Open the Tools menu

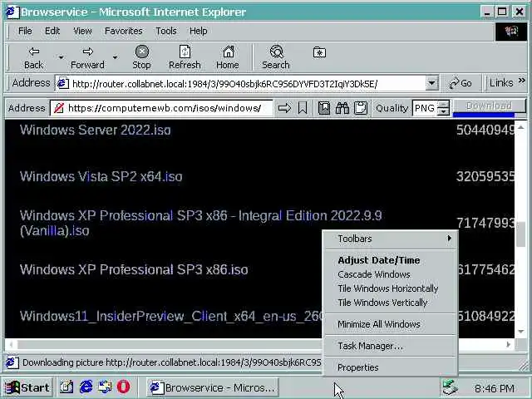click(166, 31)
